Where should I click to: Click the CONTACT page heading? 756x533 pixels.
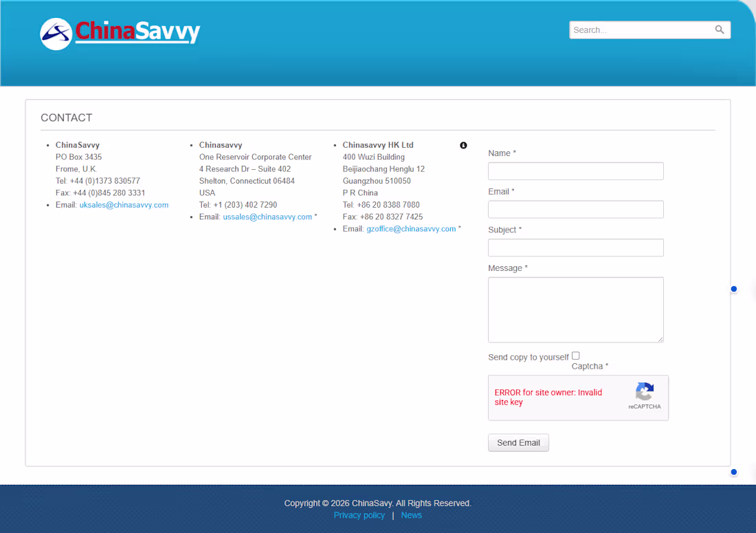pyautogui.click(x=67, y=118)
